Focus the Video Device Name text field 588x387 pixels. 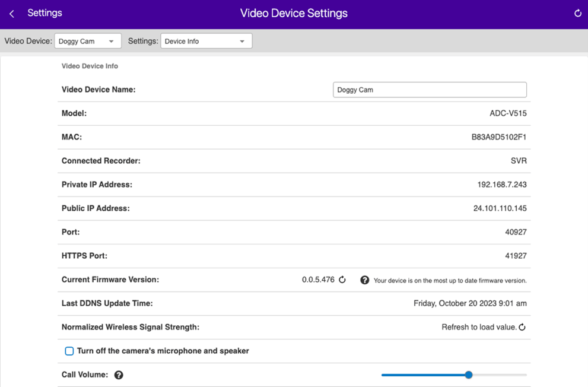point(430,90)
